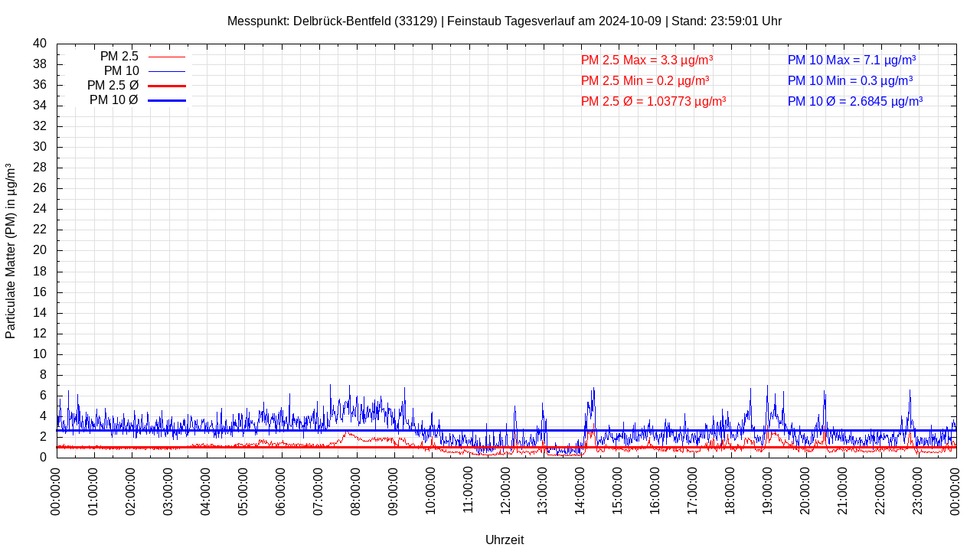Screen dimensions: 980x551
Task: Click the 07:00:00 time axis label
Action: (318, 491)
